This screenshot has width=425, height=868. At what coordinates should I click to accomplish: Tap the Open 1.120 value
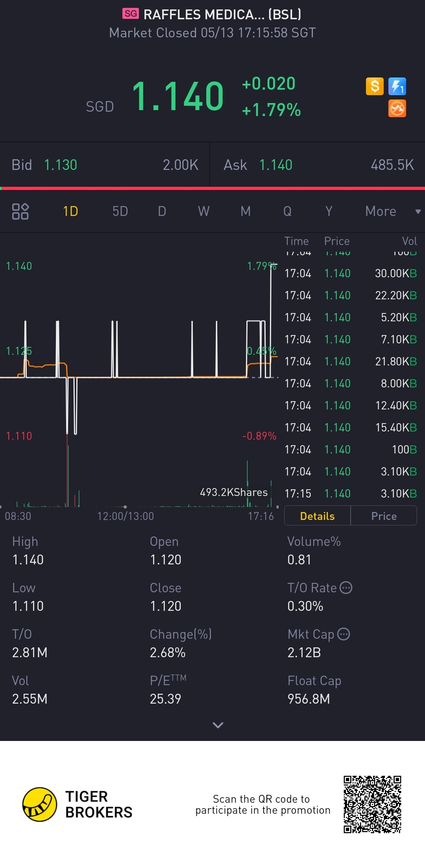[x=166, y=560]
